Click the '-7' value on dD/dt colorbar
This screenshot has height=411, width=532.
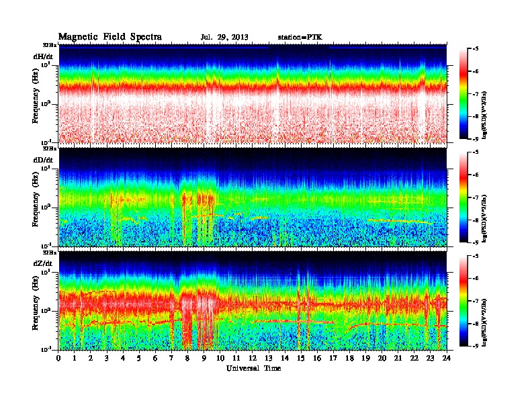point(476,197)
